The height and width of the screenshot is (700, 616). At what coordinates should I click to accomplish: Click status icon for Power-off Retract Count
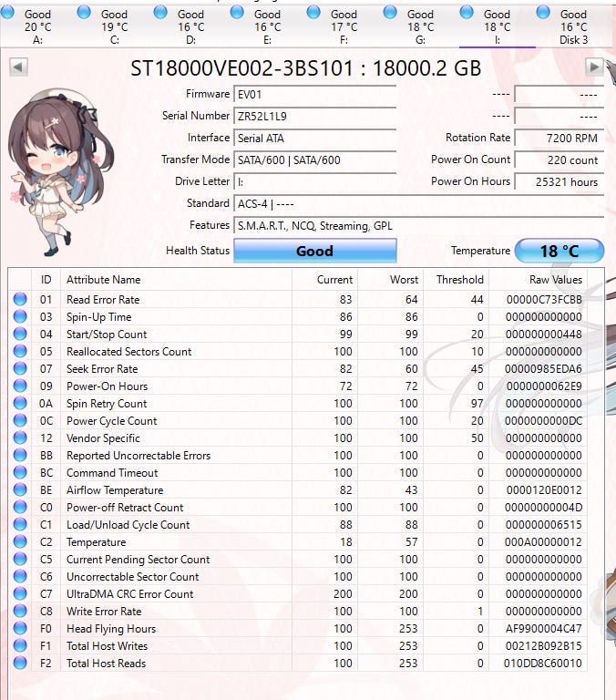(x=20, y=507)
